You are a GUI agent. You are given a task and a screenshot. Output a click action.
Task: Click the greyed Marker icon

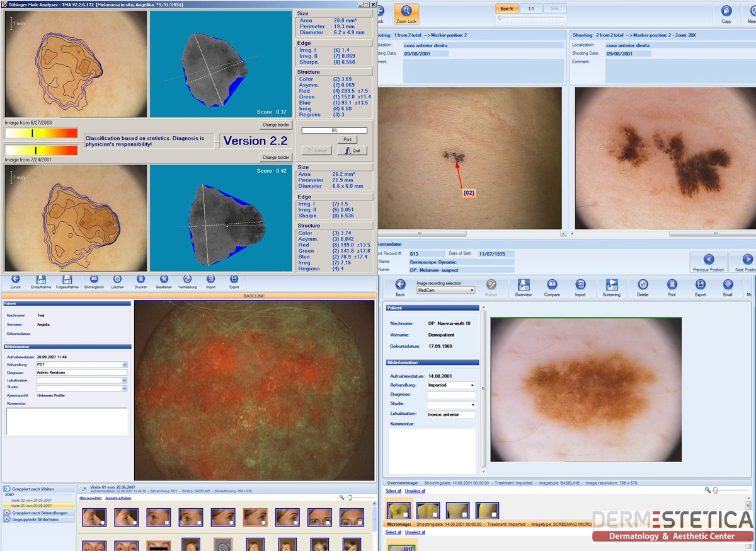[491, 285]
